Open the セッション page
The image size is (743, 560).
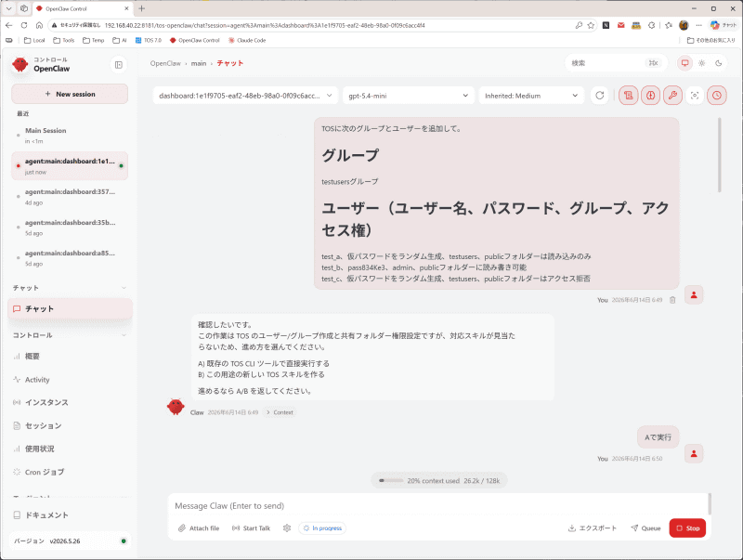tap(70, 425)
